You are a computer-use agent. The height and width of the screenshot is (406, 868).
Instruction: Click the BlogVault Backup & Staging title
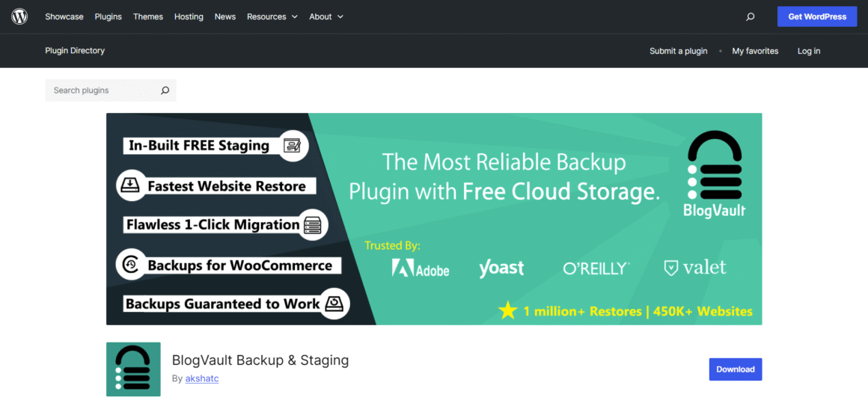click(260, 360)
